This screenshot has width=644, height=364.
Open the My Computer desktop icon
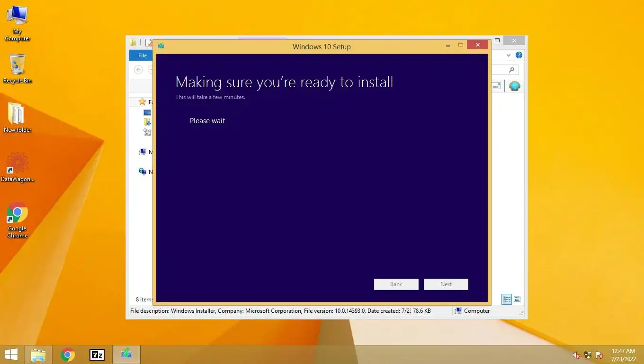[17, 24]
